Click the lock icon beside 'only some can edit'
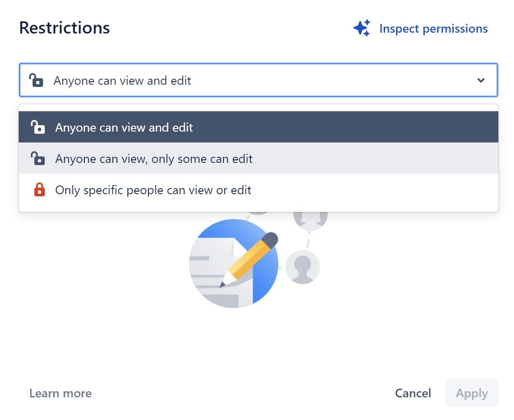Image resolution: width=514 pixels, height=420 pixels. (x=38, y=158)
